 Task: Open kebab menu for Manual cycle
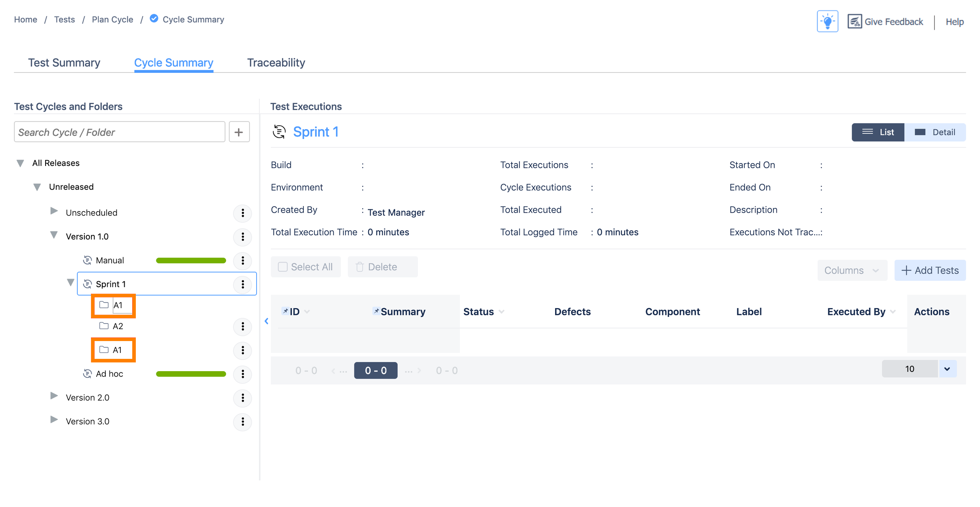click(x=243, y=260)
